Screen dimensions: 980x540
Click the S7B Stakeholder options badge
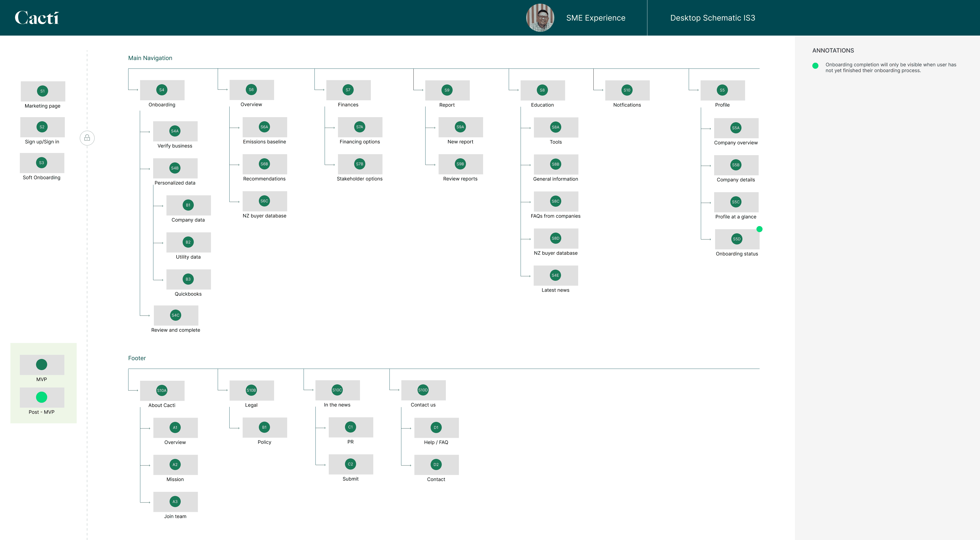[x=360, y=164]
